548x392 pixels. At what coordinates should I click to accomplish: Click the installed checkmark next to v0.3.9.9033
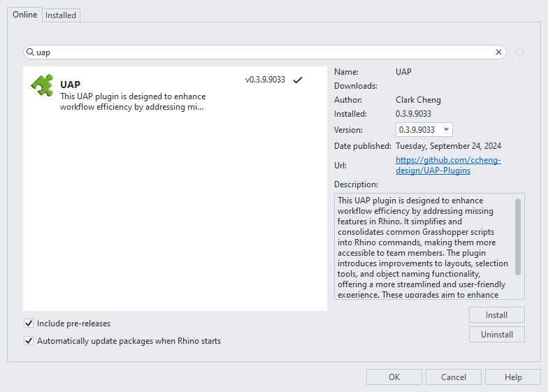pyautogui.click(x=298, y=80)
